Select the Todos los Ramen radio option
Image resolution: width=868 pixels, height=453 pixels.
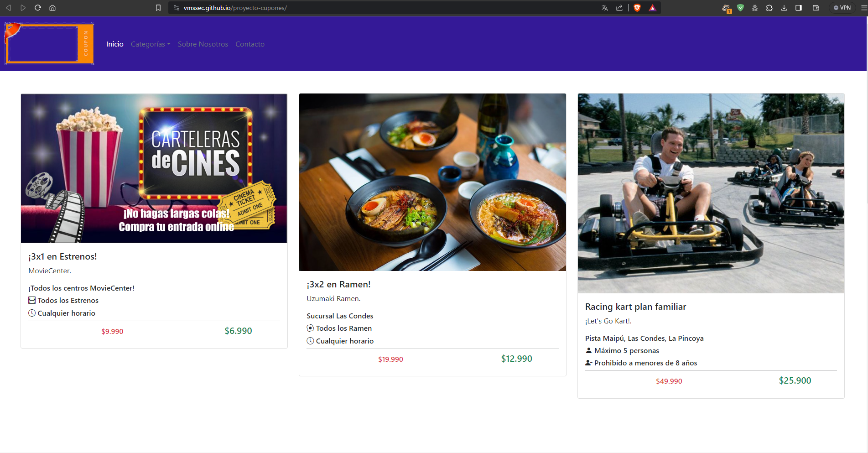point(310,328)
